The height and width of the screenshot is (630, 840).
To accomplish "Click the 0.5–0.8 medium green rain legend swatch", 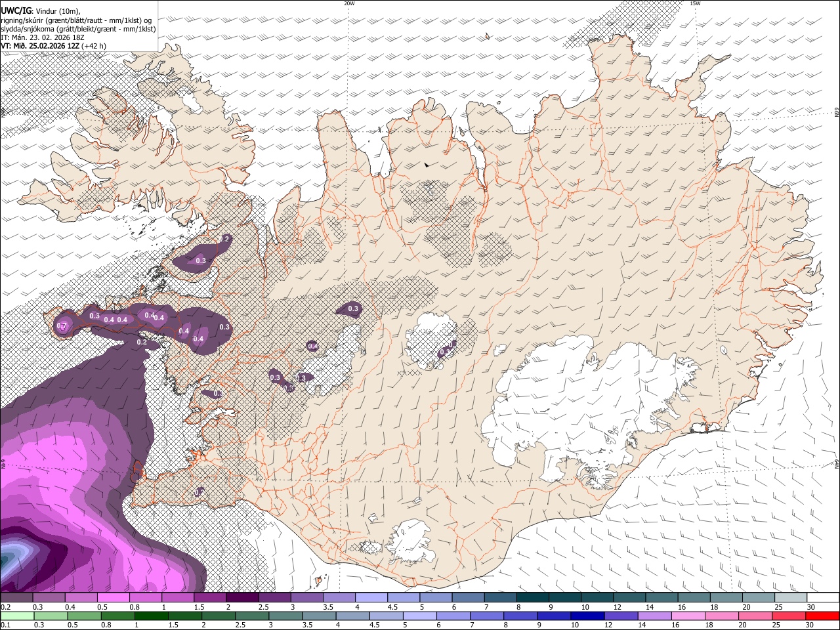I will pyautogui.click(x=84, y=616).
